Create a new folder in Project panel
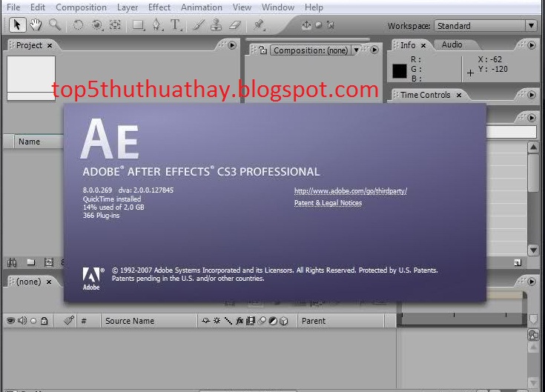The image size is (545, 392). tap(31, 262)
